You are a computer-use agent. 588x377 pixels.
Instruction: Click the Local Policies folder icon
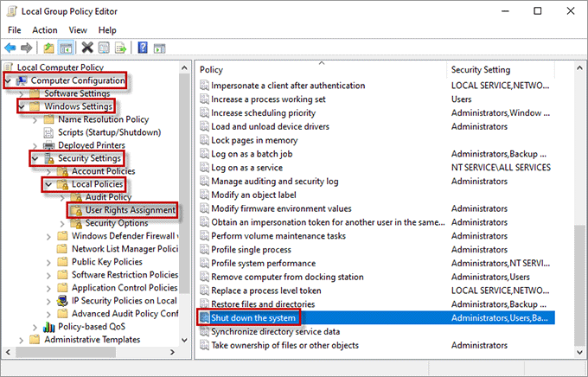pyautogui.click(x=62, y=184)
